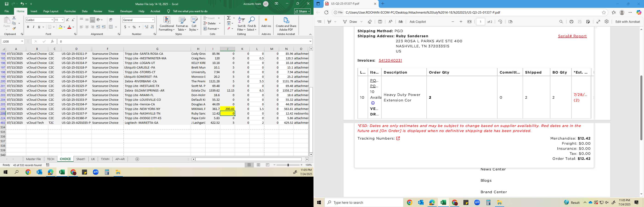Open the Serial# Report link in PDF
Viewport: 644px width, 207px height.
pos(572,36)
